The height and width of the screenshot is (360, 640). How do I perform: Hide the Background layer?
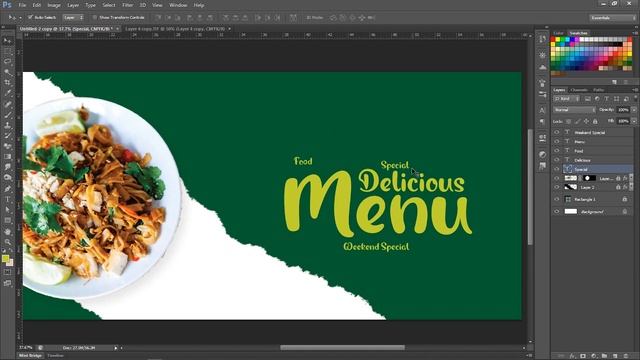(x=557, y=211)
